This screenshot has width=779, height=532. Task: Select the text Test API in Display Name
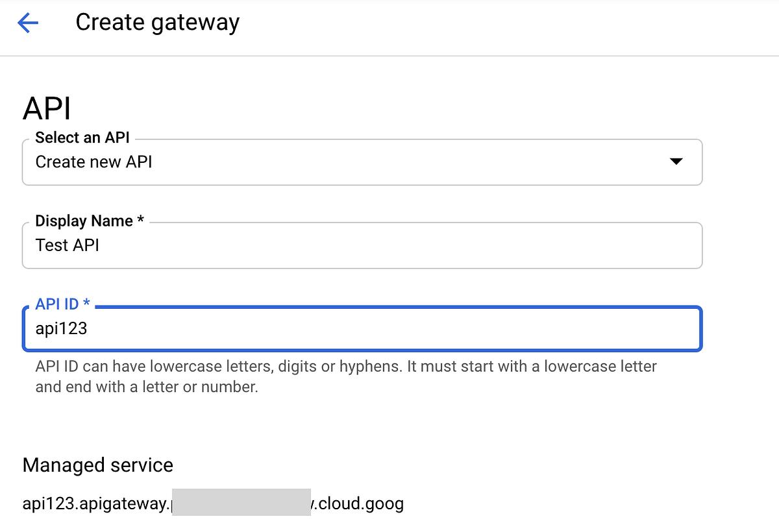coord(67,245)
